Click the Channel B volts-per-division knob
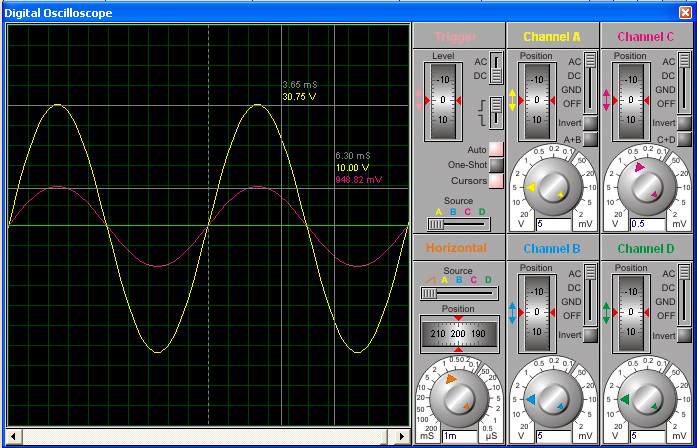 tap(552, 400)
